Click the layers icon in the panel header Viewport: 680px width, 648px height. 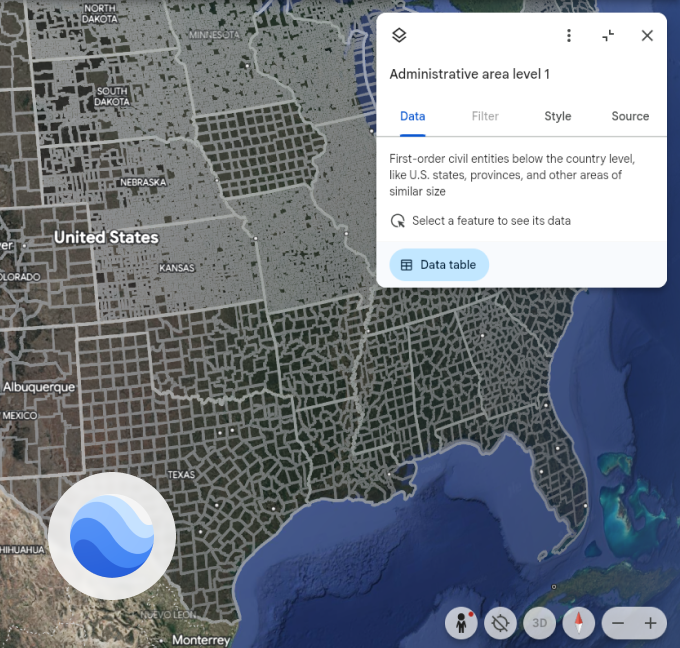[x=399, y=35]
